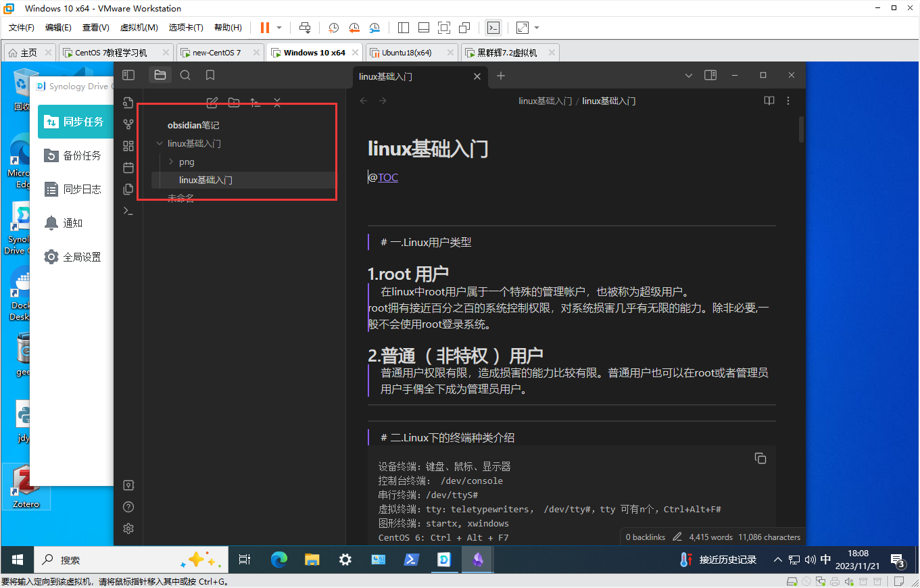Create a new note in Obsidian
The image size is (920, 588).
212,101
